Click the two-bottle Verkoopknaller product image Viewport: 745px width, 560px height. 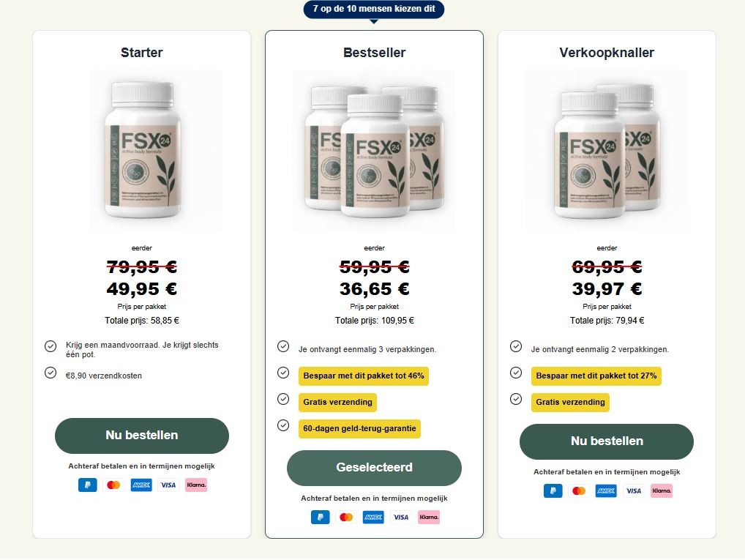[x=607, y=150]
